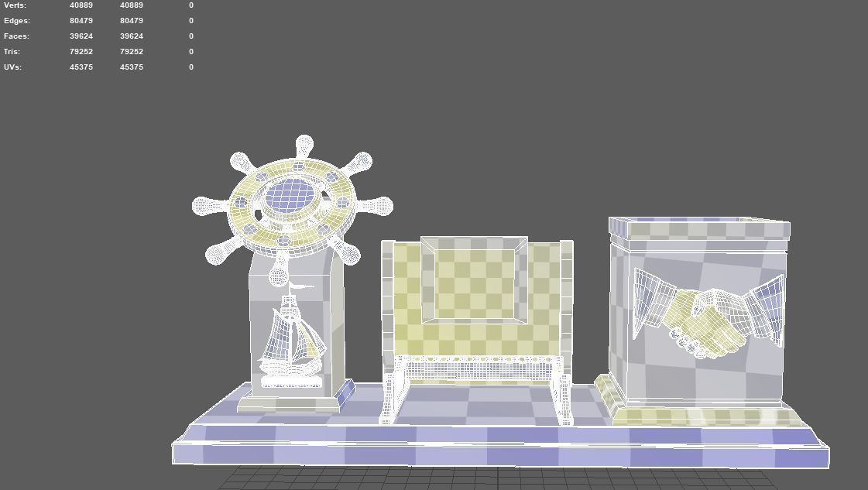Select the 0 value in the Verts row
Screen dimensions: 868x490
191,5
